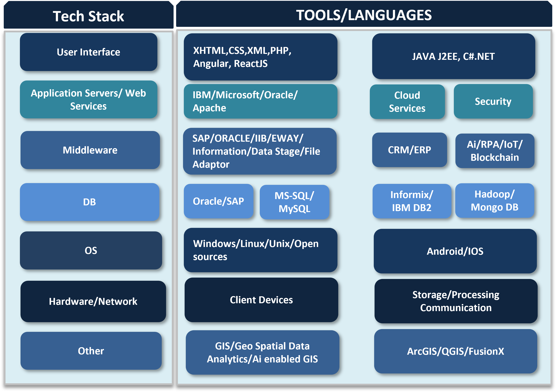Select the Other stack box

(91, 351)
